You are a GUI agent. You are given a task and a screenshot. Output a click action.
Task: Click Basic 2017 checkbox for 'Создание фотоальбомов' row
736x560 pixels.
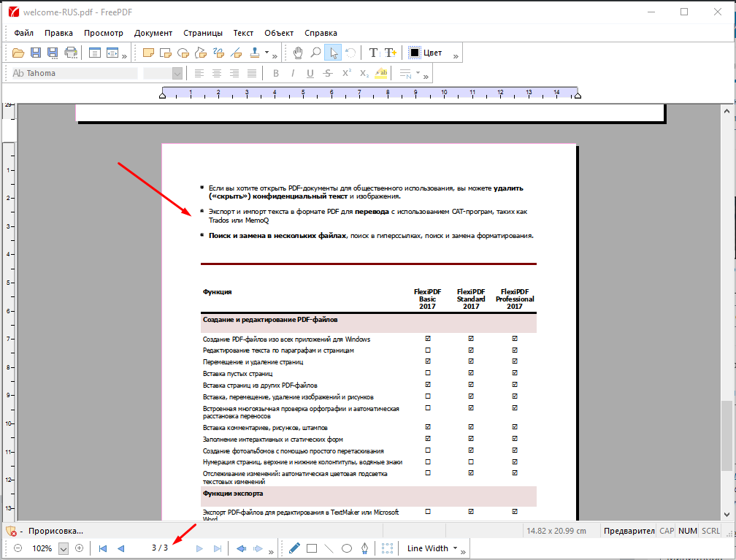[x=428, y=450]
